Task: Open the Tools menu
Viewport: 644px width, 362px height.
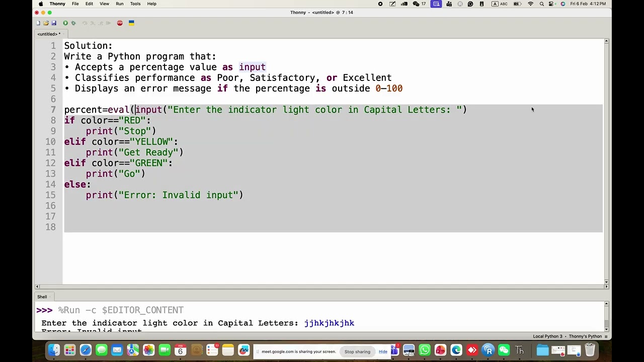Action: point(135,4)
